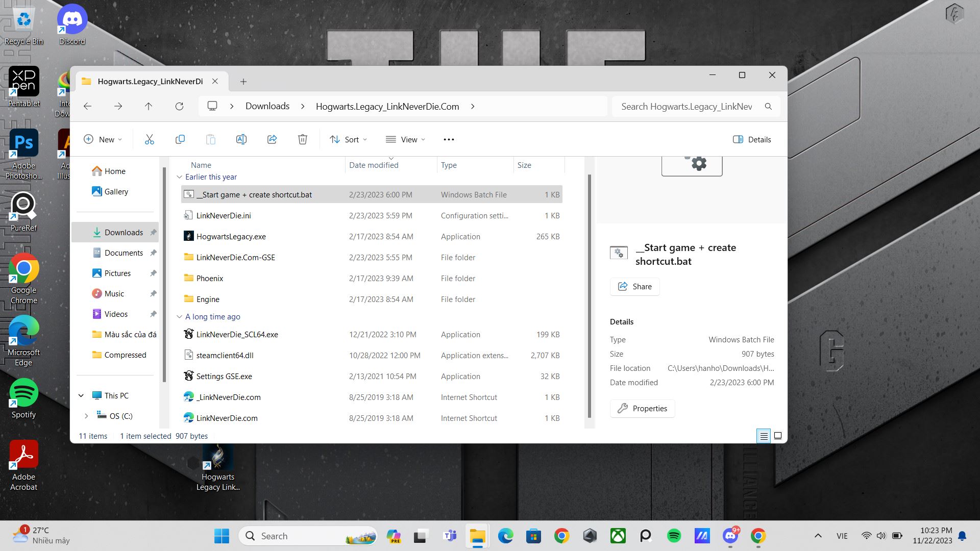This screenshot has width=980, height=551.
Task: Switch to large thumbnails view
Action: [778, 436]
